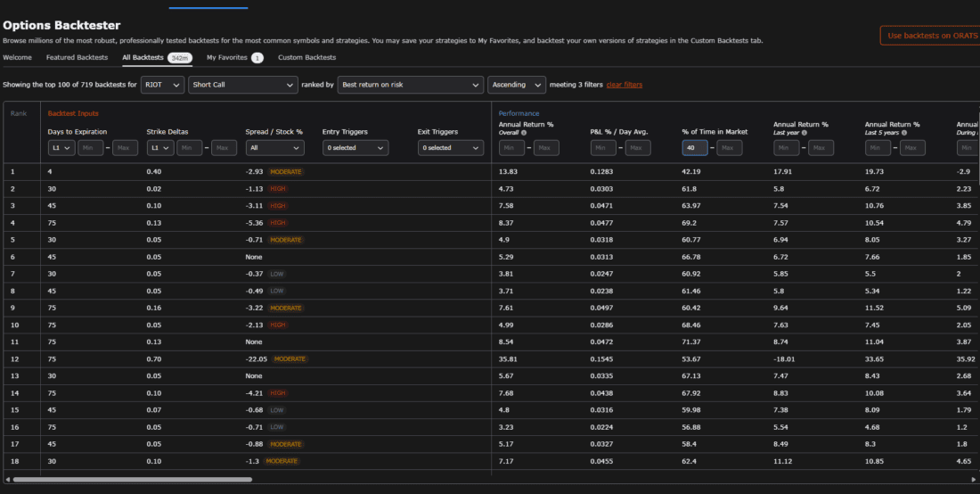Open the Exit Triggers 0 selected dropdown
Viewport: 980px width, 494px height.
(451, 147)
